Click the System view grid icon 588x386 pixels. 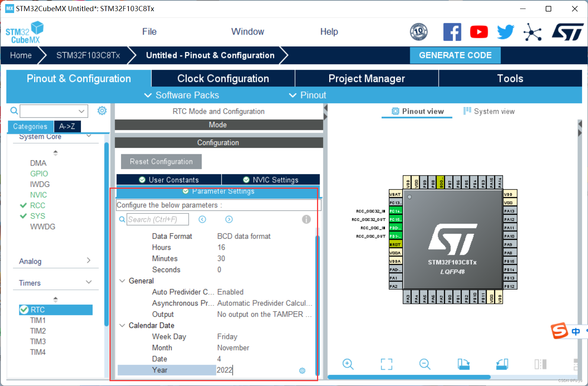pos(467,111)
